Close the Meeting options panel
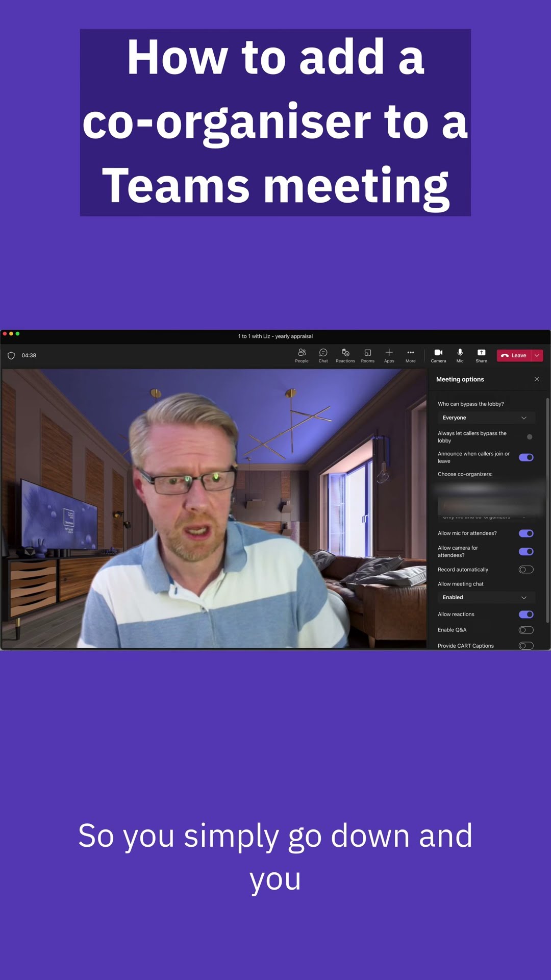 click(537, 379)
